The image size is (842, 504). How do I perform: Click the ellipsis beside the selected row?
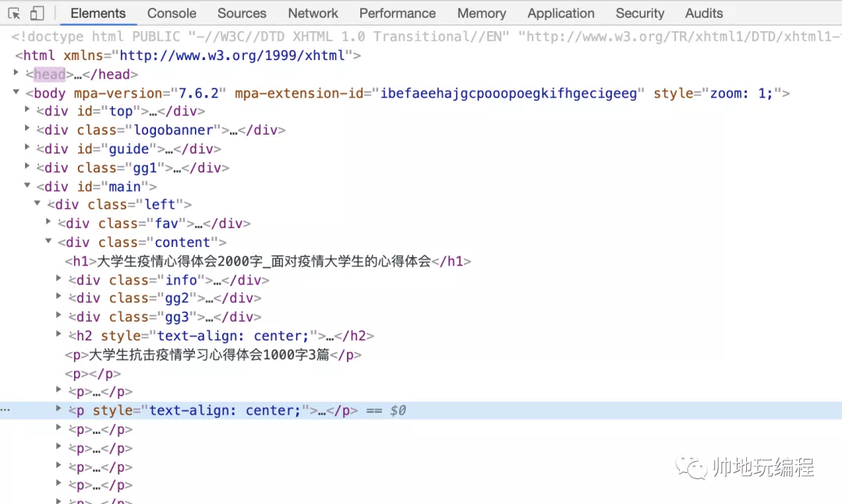click(5, 410)
